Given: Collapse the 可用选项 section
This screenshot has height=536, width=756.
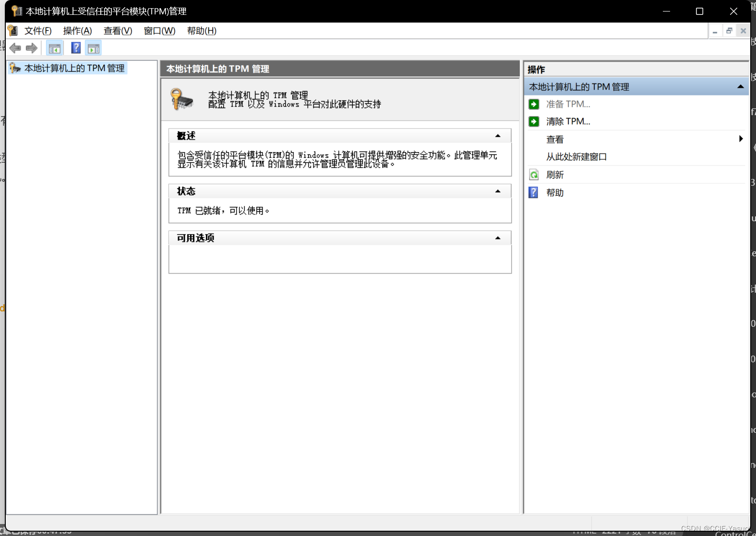Looking at the screenshot, I should point(498,238).
